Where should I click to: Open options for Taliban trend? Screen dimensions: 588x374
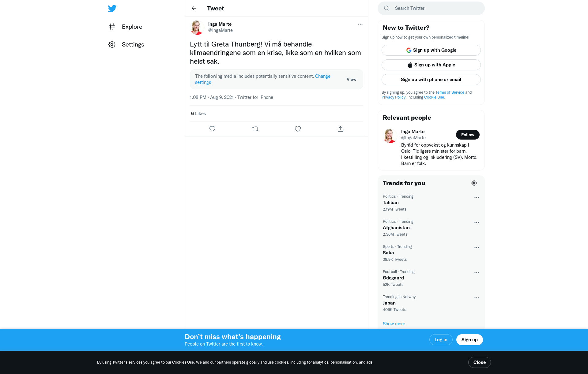[477, 197]
